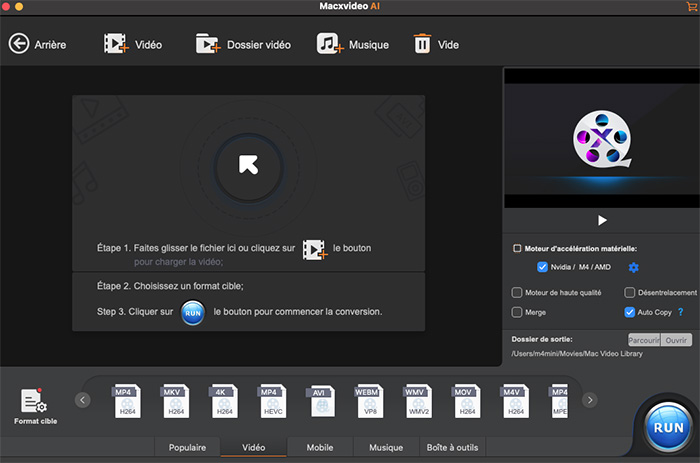
Task: Switch to the Musique format tab
Action: pyautogui.click(x=386, y=447)
